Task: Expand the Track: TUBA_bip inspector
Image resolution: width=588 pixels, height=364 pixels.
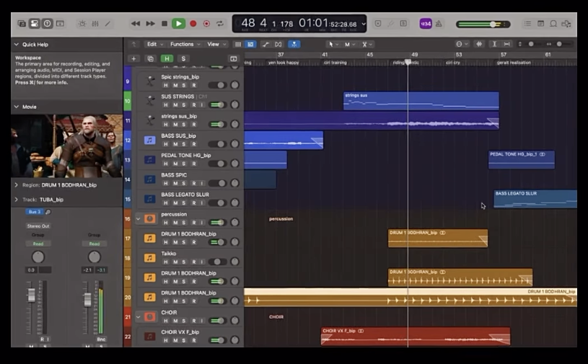Action: pos(17,200)
